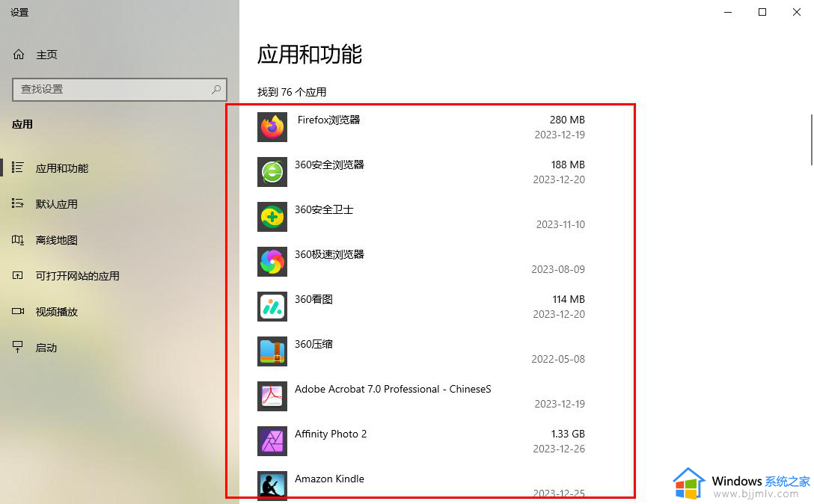The height and width of the screenshot is (504, 814).
Task: Close the 设置 window
Action: [x=796, y=12]
